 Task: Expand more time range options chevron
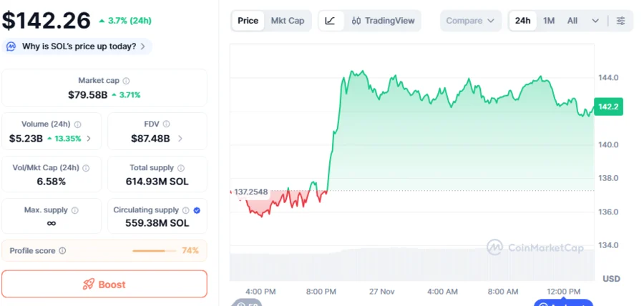595,21
